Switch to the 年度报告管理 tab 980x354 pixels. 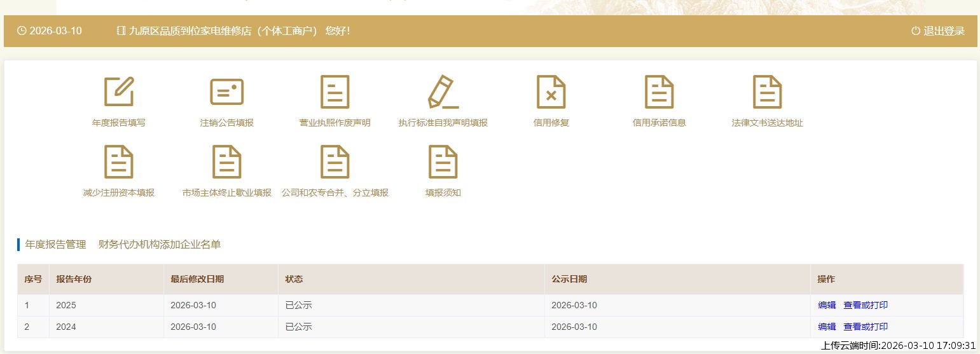coord(55,245)
